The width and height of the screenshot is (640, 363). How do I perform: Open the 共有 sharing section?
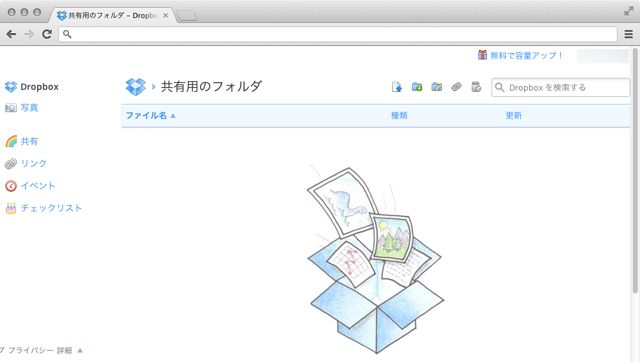click(29, 141)
